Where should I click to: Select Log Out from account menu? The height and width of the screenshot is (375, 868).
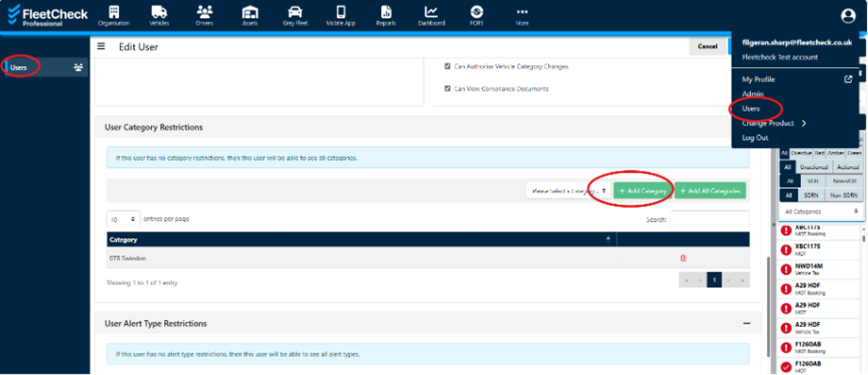click(x=754, y=138)
